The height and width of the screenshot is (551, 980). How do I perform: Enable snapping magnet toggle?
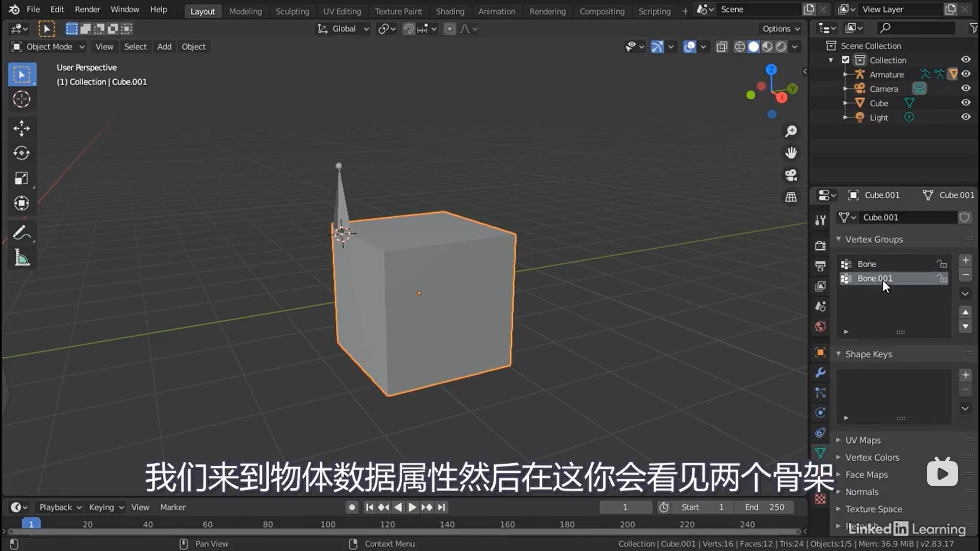(409, 29)
